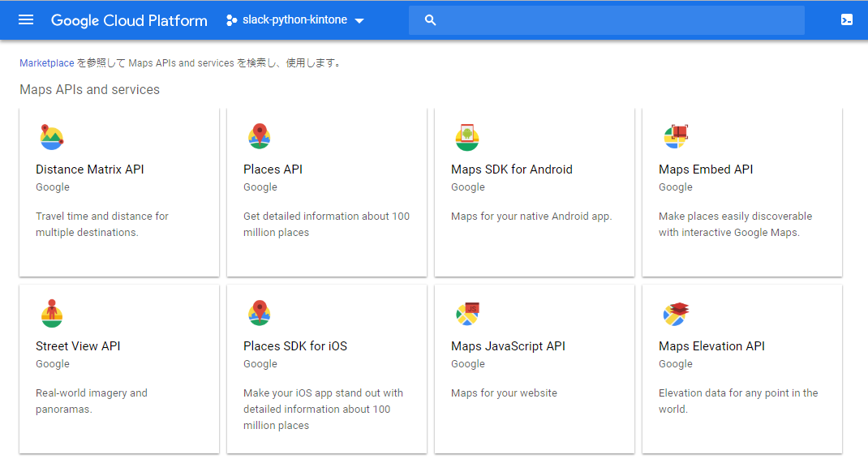Open the Street View API title

78,346
